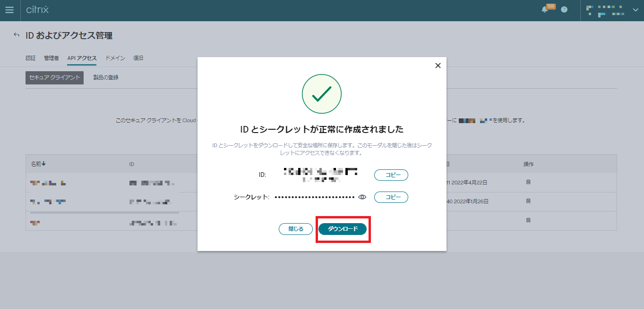Expand the account menu chevron
The width and height of the screenshot is (644, 309).
(635, 10)
